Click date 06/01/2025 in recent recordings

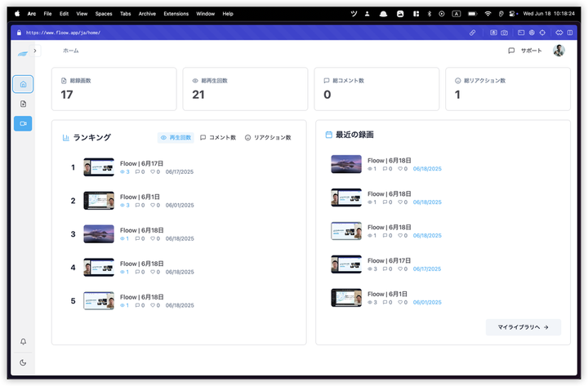pos(427,303)
